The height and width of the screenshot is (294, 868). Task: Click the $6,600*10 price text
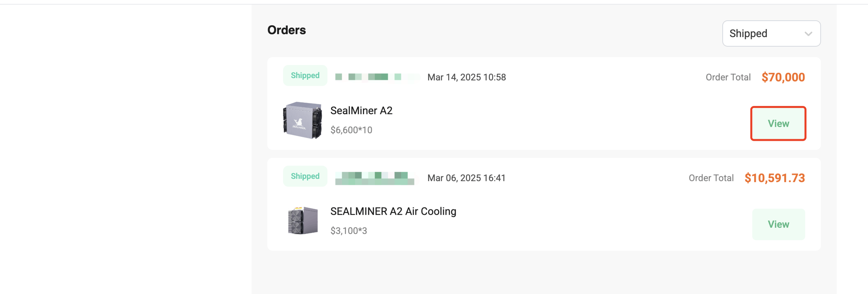pyautogui.click(x=351, y=130)
